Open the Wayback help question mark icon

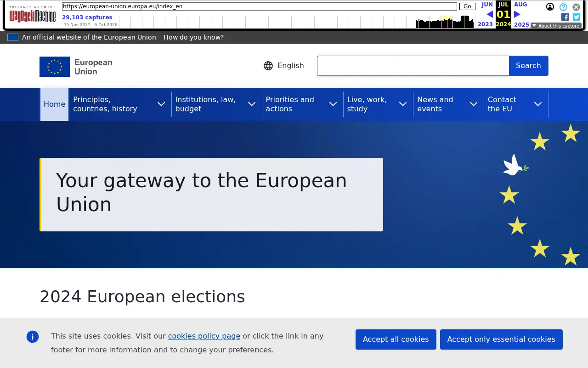[x=563, y=7]
